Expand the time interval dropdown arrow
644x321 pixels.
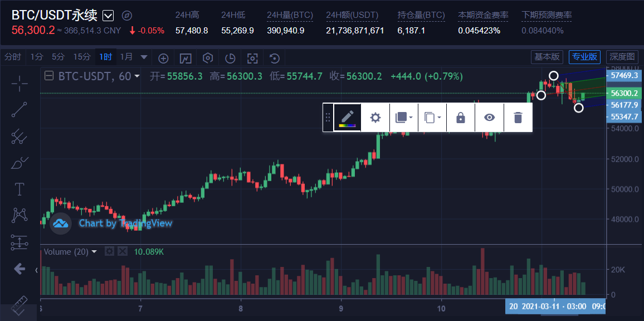[144, 57]
